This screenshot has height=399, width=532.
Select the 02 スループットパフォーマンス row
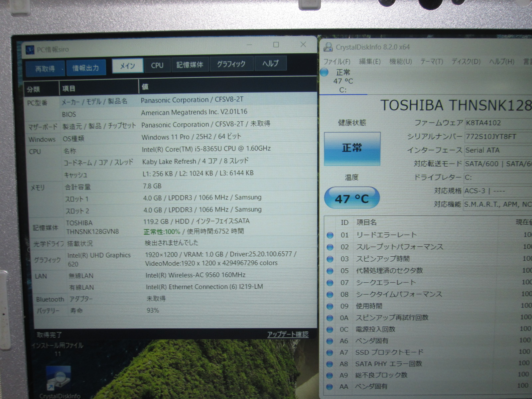point(428,247)
